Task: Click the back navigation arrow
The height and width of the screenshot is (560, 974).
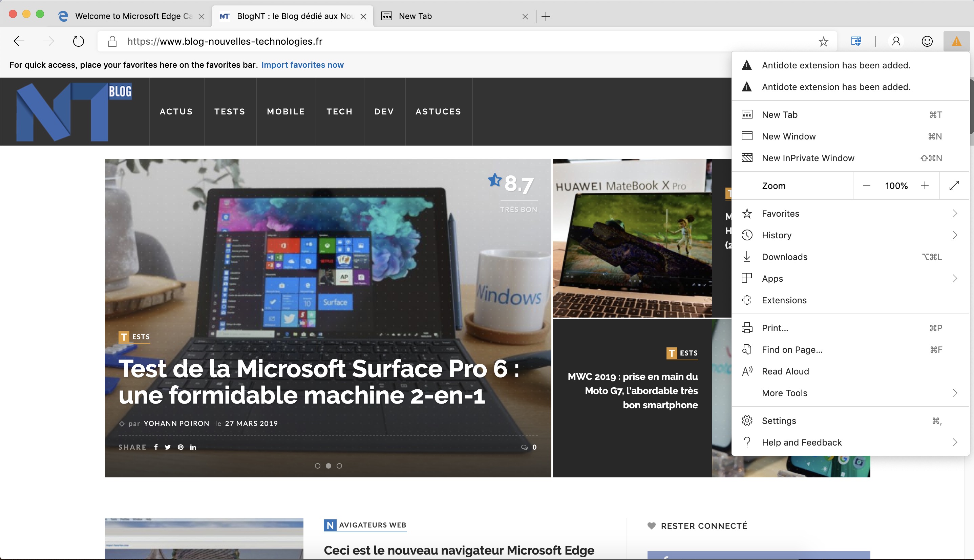Action: pos(19,41)
